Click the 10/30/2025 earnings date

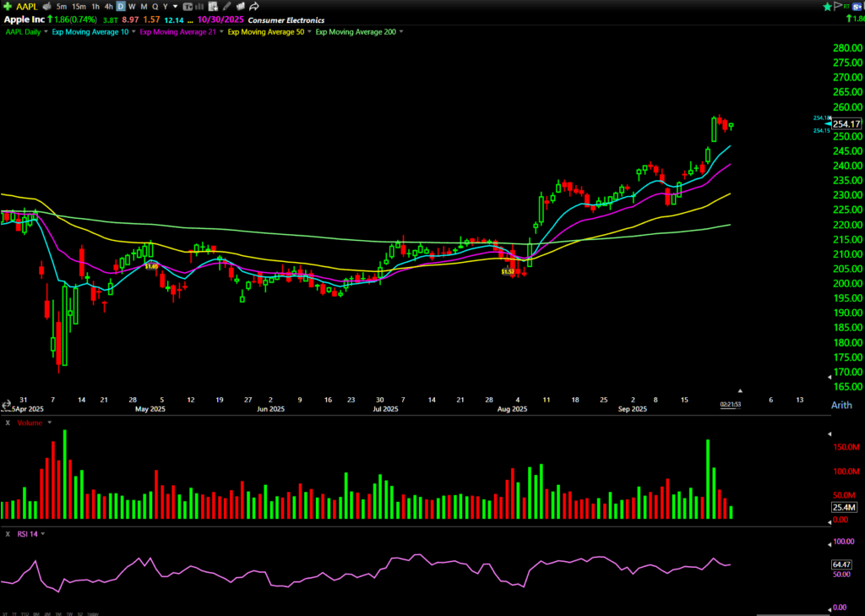tap(220, 19)
